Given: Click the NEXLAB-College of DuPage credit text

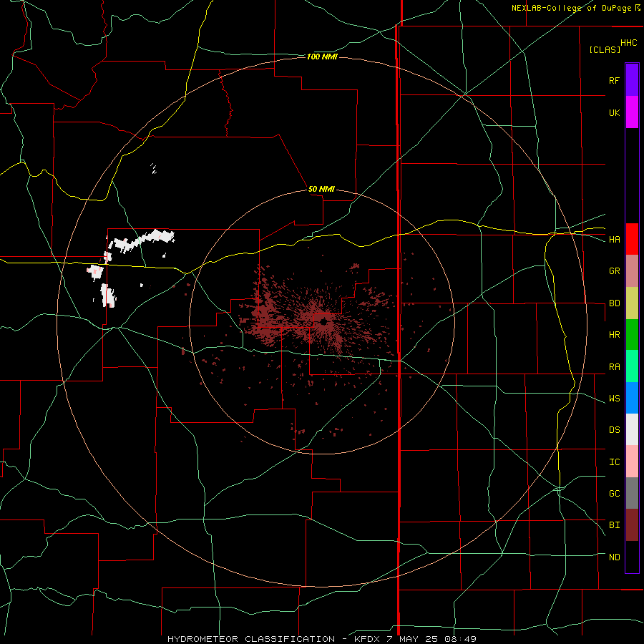Looking at the screenshot, I should click(571, 8).
